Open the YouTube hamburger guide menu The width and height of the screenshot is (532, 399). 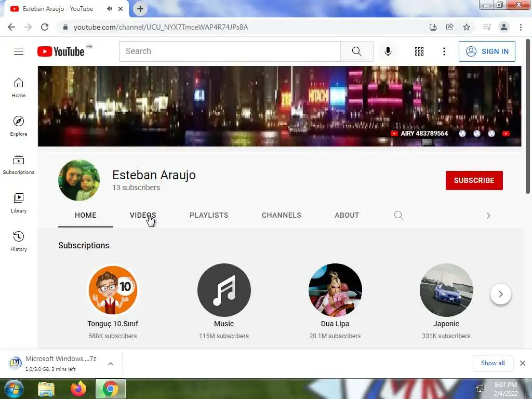(19, 51)
